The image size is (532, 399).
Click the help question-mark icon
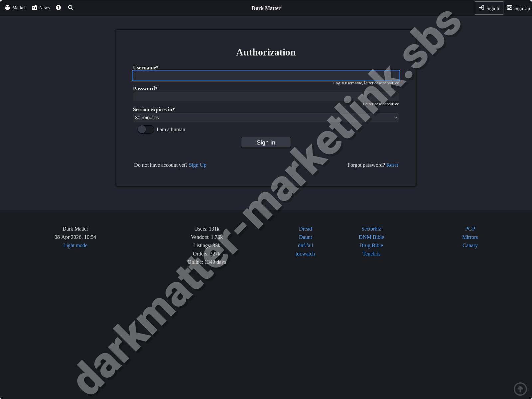pos(58,7)
